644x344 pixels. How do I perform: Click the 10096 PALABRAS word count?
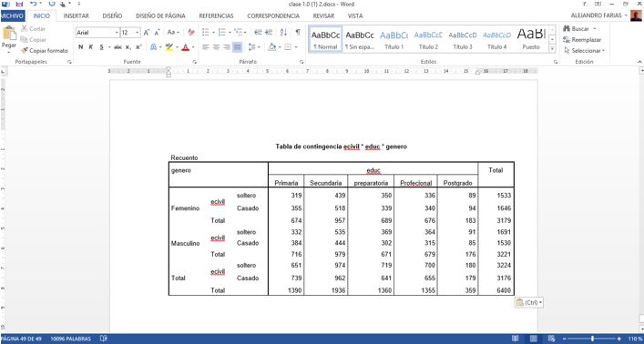tap(71, 339)
